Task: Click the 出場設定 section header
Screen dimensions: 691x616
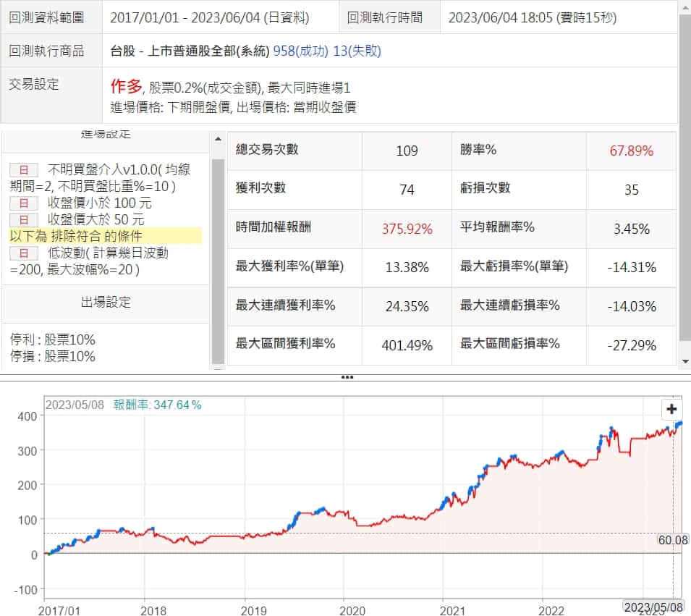Action: point(106,303)
